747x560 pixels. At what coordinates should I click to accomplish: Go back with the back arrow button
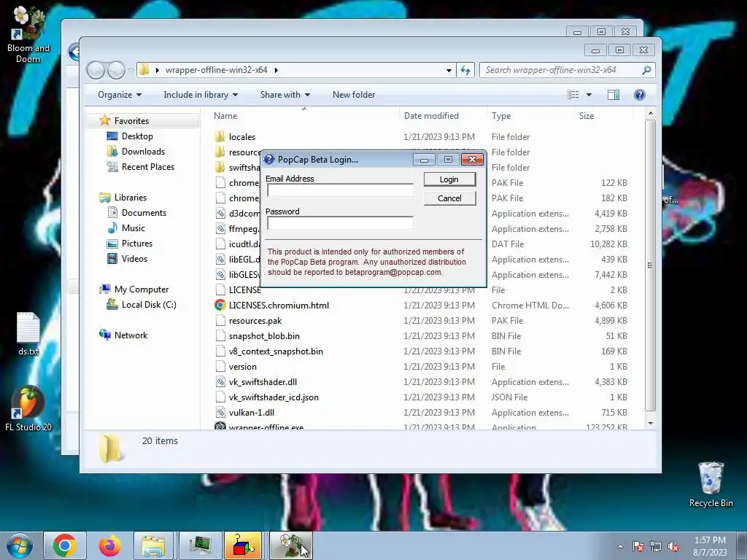click(x=96, y=70)
